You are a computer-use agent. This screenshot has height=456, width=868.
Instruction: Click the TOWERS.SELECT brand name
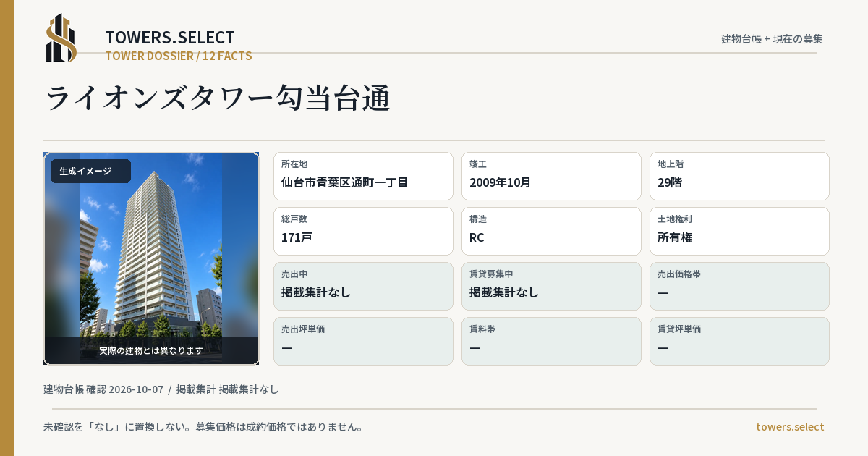pyautogui.click(x=170, y=38)
